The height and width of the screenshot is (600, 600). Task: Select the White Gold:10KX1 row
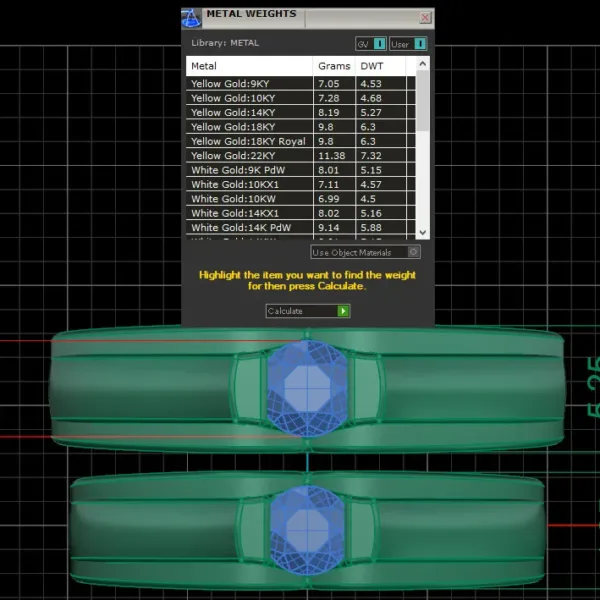[x=300, y=184]
